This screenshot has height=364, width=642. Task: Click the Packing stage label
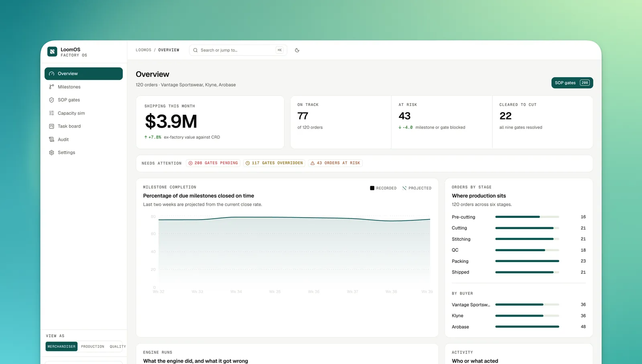pyautogui.click(x=460, y=261)
